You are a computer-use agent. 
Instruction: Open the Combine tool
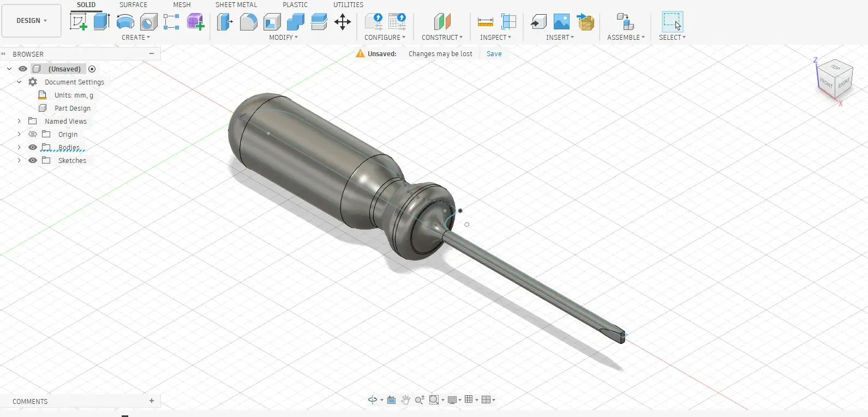click(x=295, y=22)
